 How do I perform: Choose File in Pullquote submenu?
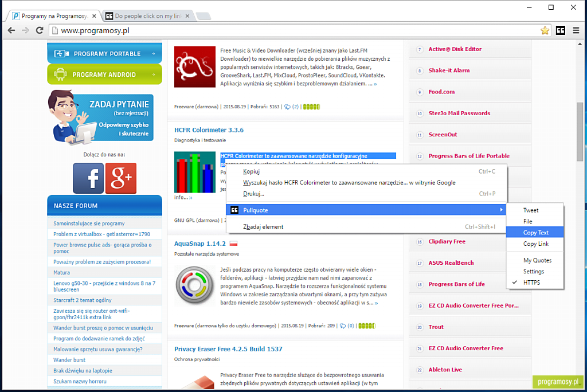[535, 221]
